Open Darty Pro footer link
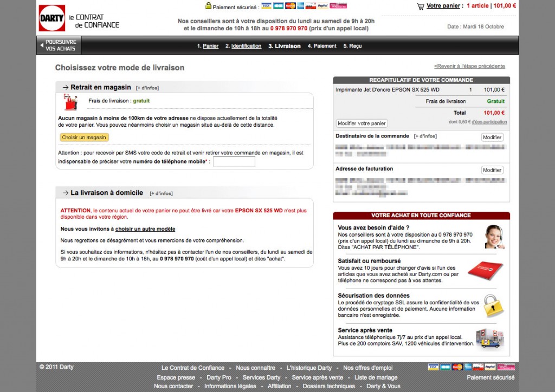The image size is (555, 392). coord(219,377)
